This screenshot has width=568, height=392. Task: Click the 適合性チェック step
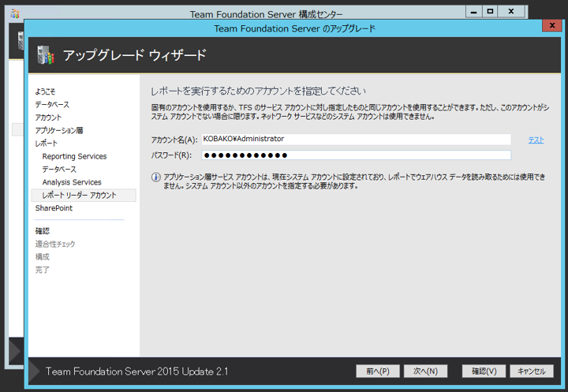pyautogui.click(x=55, y=244)
